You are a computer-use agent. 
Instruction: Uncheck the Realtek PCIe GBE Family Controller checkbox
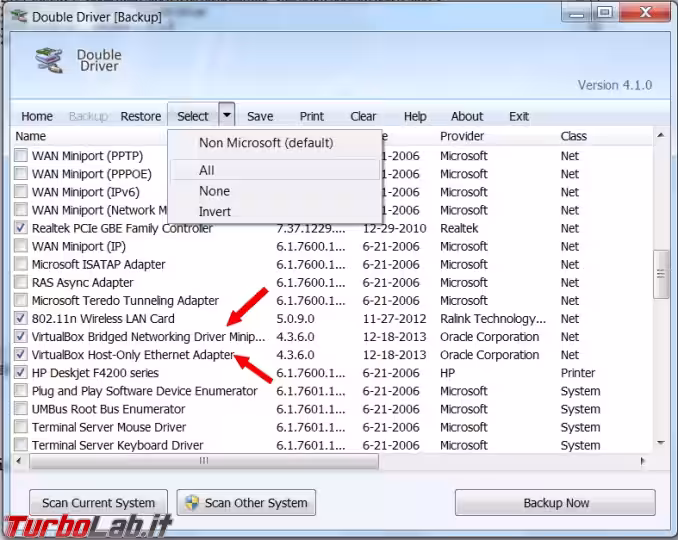21,227
